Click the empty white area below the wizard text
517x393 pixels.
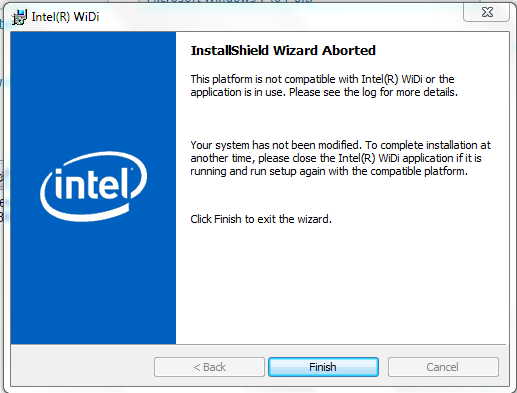tap(342, 283)
